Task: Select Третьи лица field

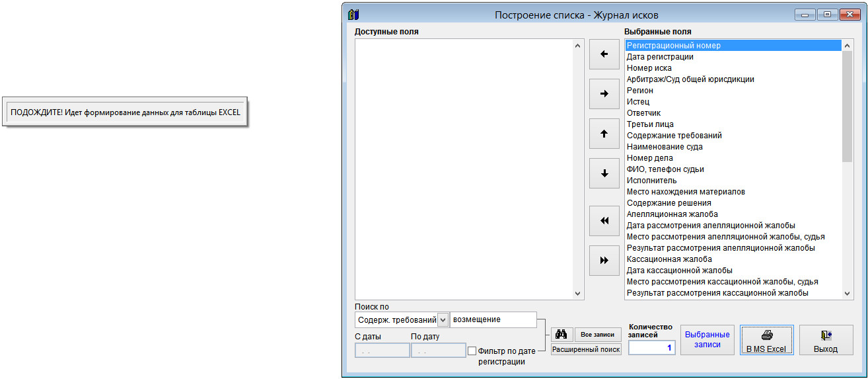Action: pyautogui.click(x=733, y=124)
